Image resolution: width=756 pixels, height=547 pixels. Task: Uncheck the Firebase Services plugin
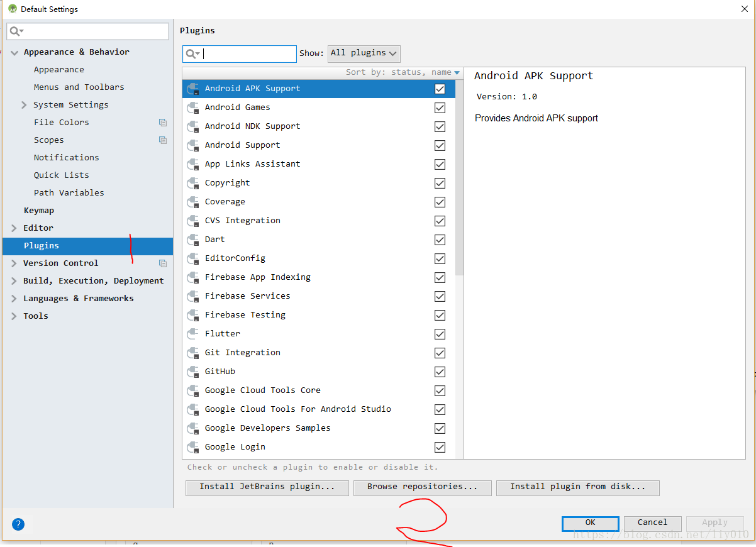(440, 296)
